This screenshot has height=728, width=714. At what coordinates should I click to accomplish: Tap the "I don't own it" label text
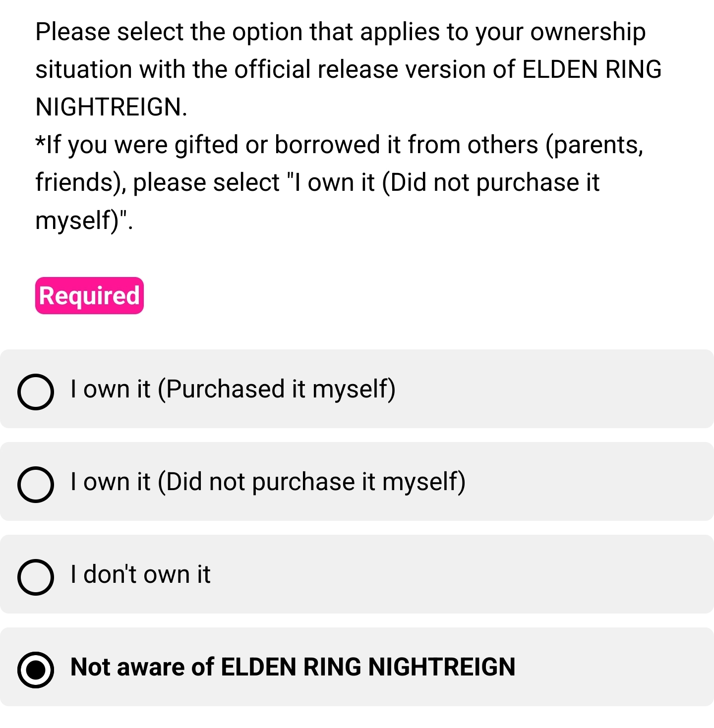click(x=140, y=574)
